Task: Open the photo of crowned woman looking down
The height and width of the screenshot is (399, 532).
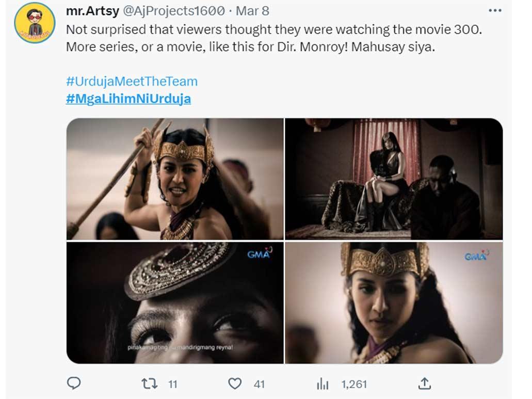Action: tap(394, 302)
